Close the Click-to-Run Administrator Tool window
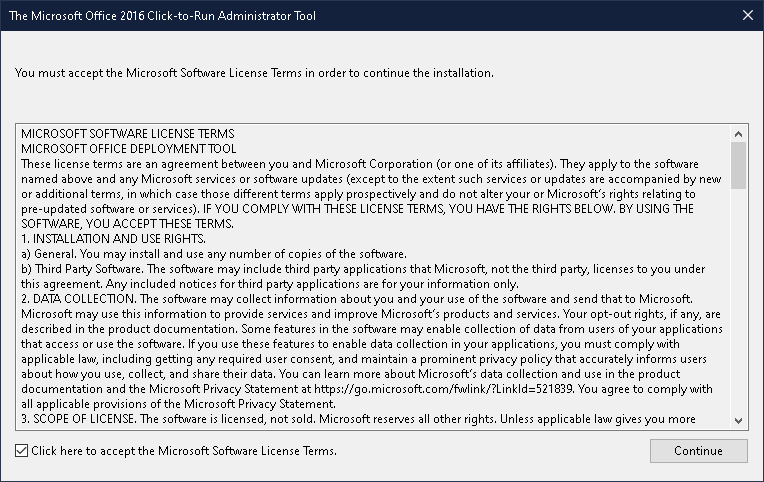Image resolution: width=764 pixels, height=482 pixels. (747, 15)
